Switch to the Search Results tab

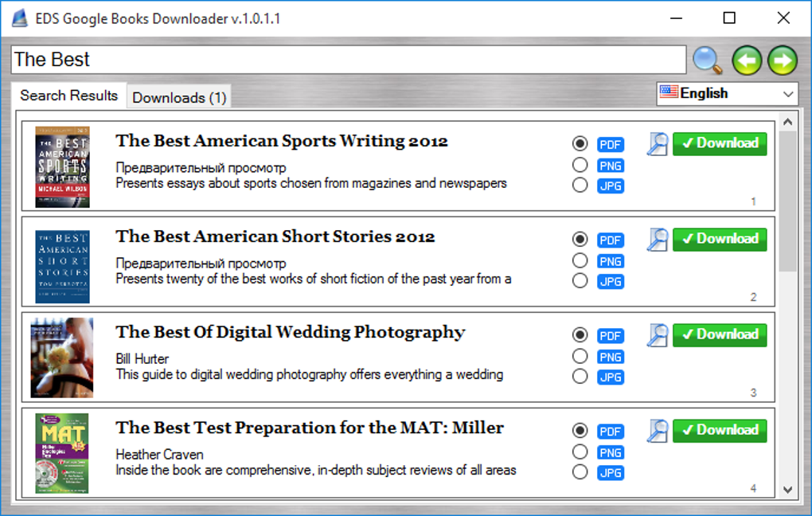click(x=69, y=96)
